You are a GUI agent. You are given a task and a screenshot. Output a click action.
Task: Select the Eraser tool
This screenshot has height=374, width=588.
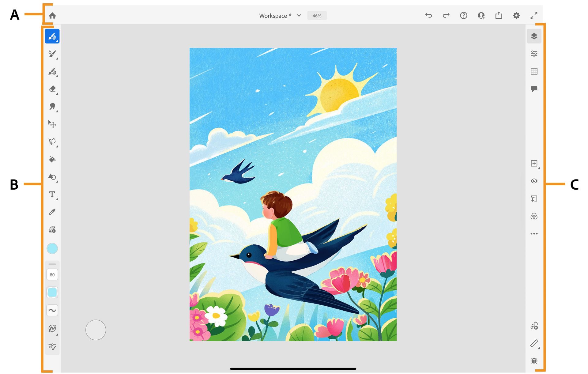pos(52,89)
